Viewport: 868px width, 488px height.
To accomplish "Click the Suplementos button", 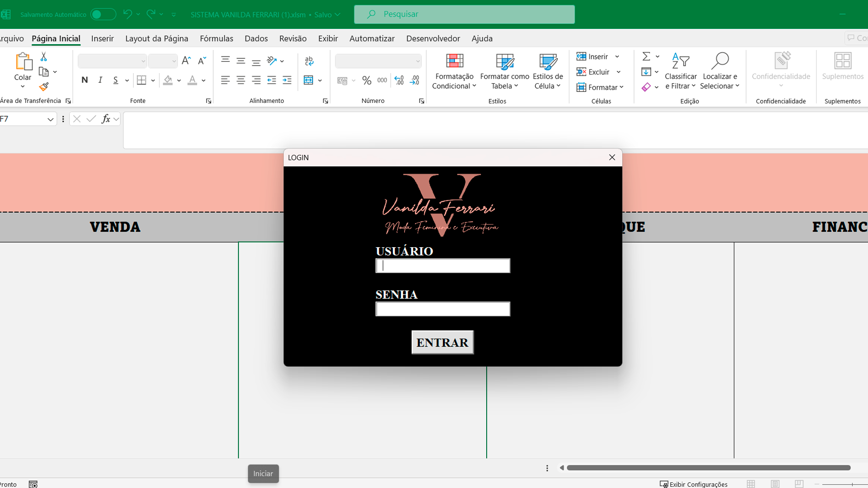I will (843, 67).
